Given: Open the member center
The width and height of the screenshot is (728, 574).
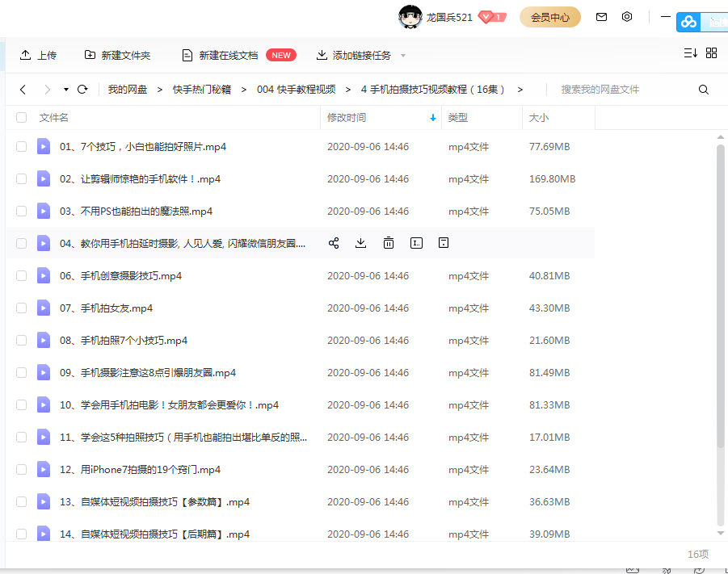Looking at the screenshot, I should 550,17.
